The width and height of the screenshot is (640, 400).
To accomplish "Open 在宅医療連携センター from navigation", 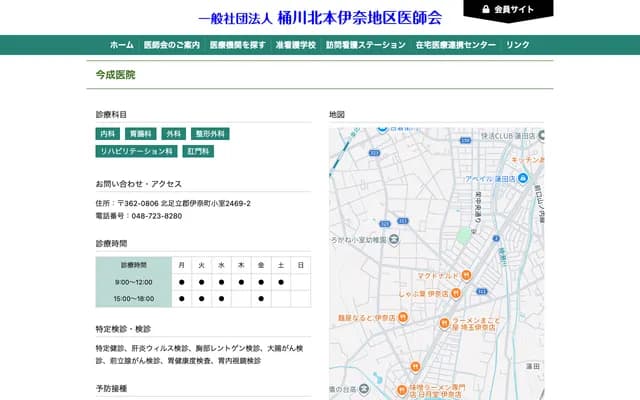I will [455, 45].
